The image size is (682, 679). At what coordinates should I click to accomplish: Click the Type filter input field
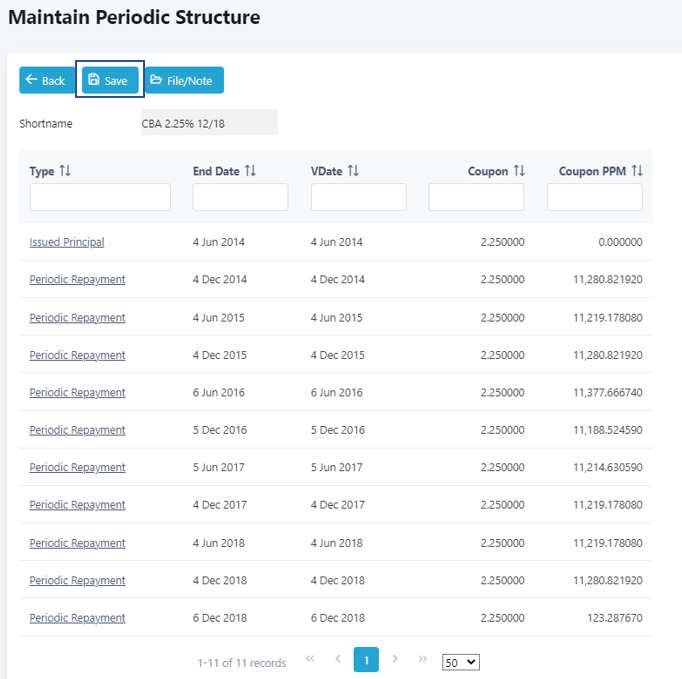point(100,197)
